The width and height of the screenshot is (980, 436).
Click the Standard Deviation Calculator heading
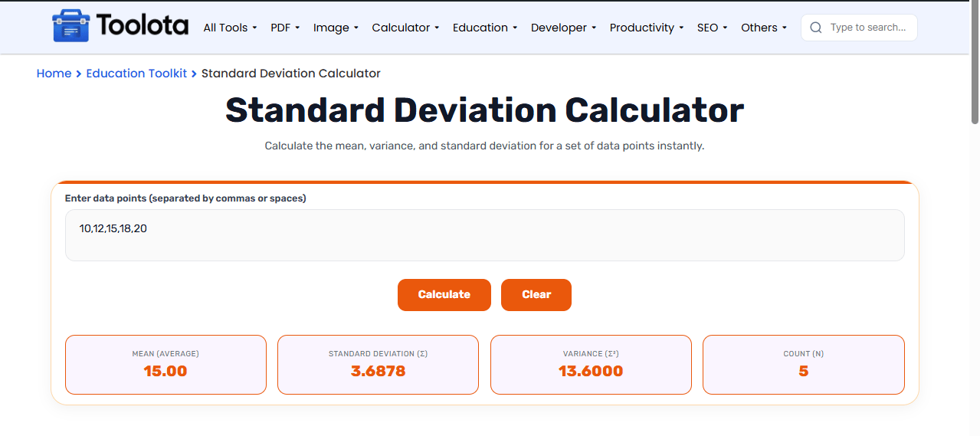(x=484, y=110)
